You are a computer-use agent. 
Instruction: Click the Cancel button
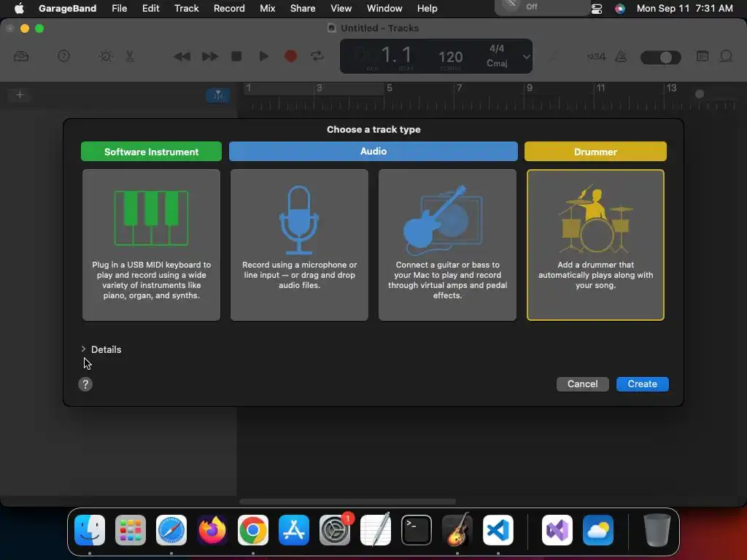pyautogui.click(x=582, y=384)
